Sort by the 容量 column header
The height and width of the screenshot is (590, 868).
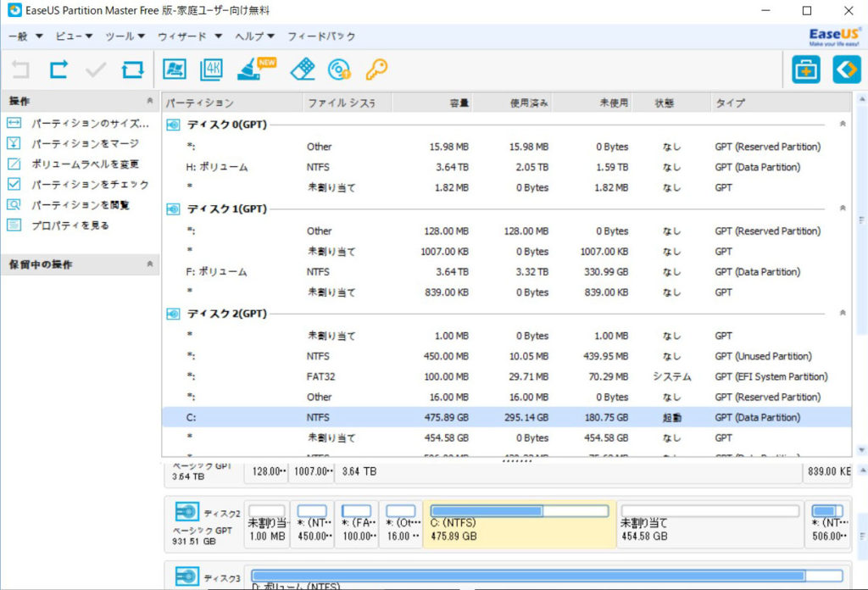pyautogui.click(x=431, y=103)
